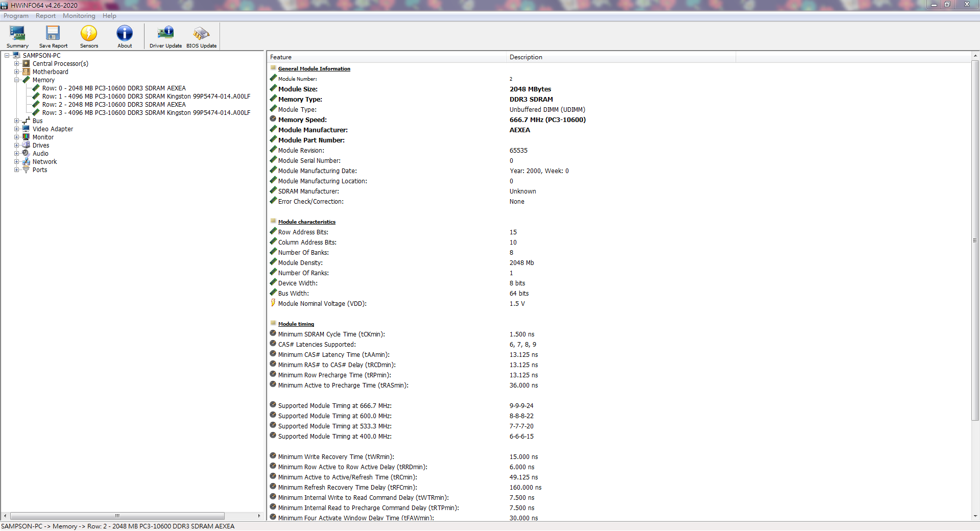980x531 pixels.
Task: Open the Report menu
Action: click(x=45, y=16)
